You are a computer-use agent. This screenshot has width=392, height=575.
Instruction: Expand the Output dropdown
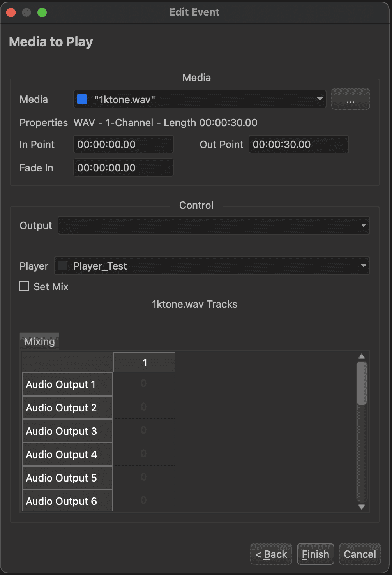pyautogui.click(x=214, y=226)
